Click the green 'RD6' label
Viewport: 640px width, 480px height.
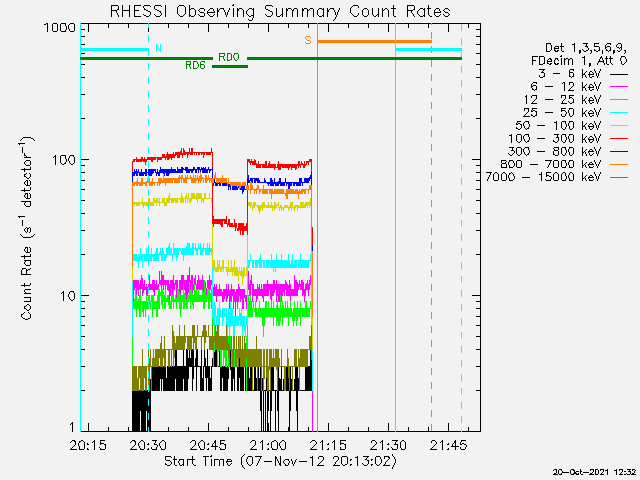point(195,65)
